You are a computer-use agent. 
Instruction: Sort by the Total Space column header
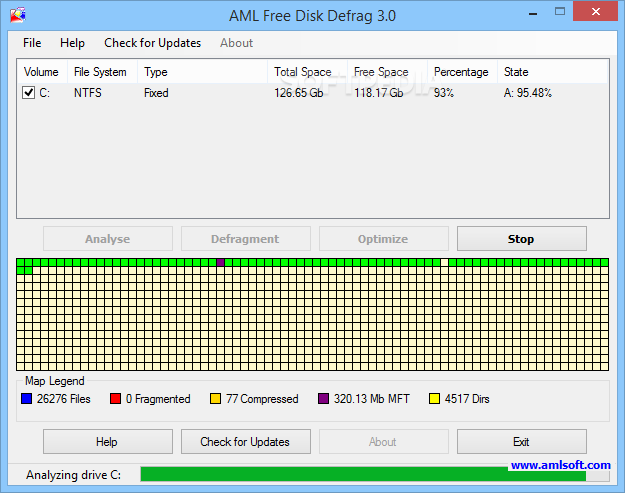(x=307, y=72)
